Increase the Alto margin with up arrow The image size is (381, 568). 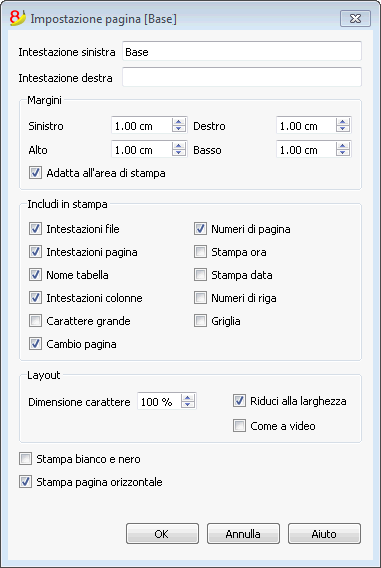point(179,146)
